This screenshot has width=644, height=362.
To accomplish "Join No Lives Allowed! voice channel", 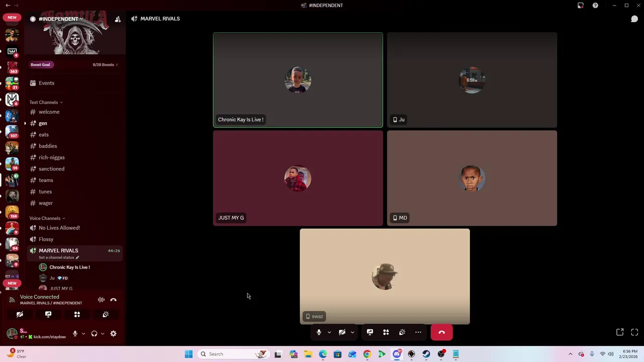I will point(74,228).
